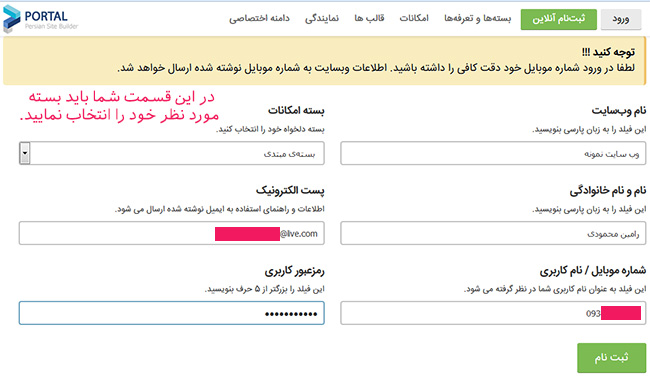Viewport: 650px width, 382px height.
Task: Open the دامنه اختصاصی menu item
Action: tap(259, 18)
